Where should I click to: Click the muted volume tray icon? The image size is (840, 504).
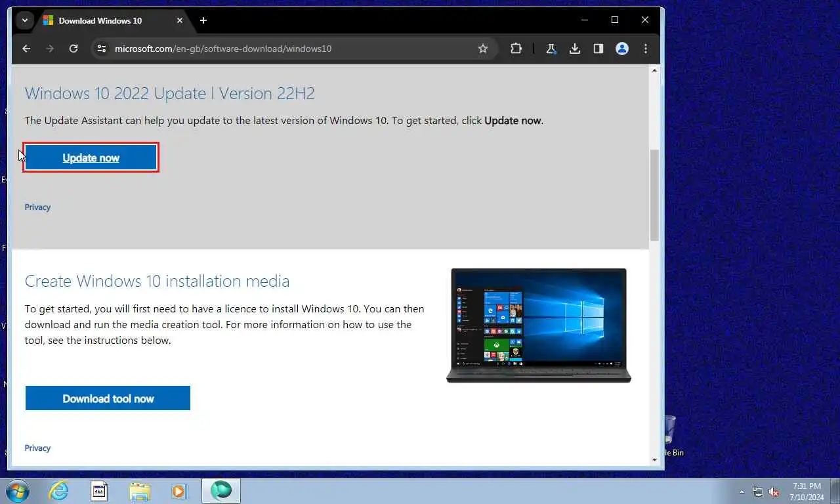coord(774,492)
